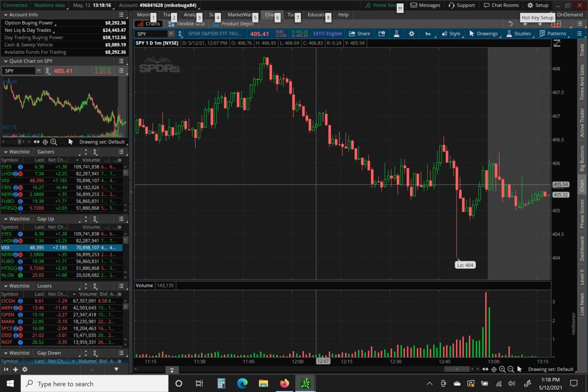Switch to the Product Depth sub-tab

click(x=233, y=23)
